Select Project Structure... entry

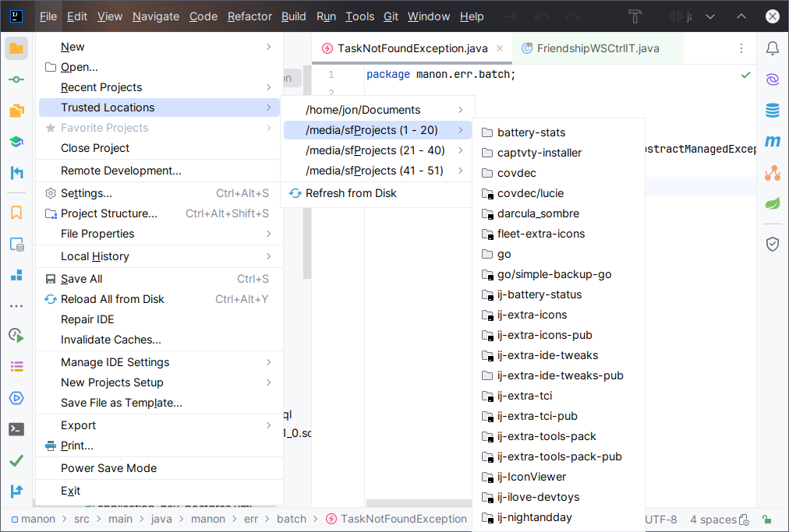[x=159, y=213]
